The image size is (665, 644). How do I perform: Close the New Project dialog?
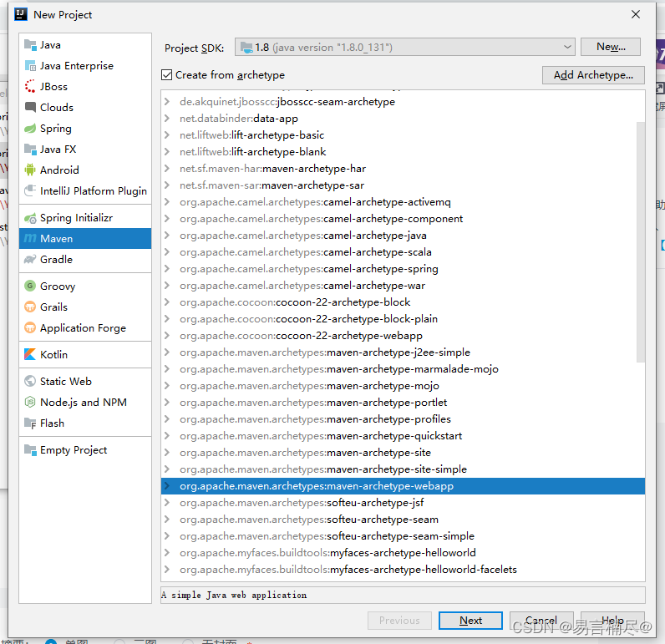pyautogui.click(x=635, y=14)
